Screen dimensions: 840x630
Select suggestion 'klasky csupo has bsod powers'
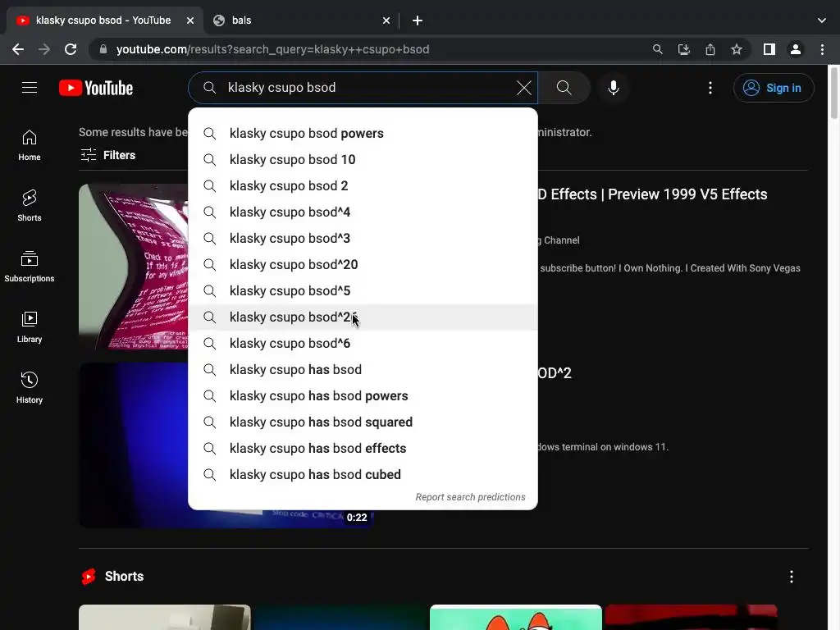coord(363,396)
